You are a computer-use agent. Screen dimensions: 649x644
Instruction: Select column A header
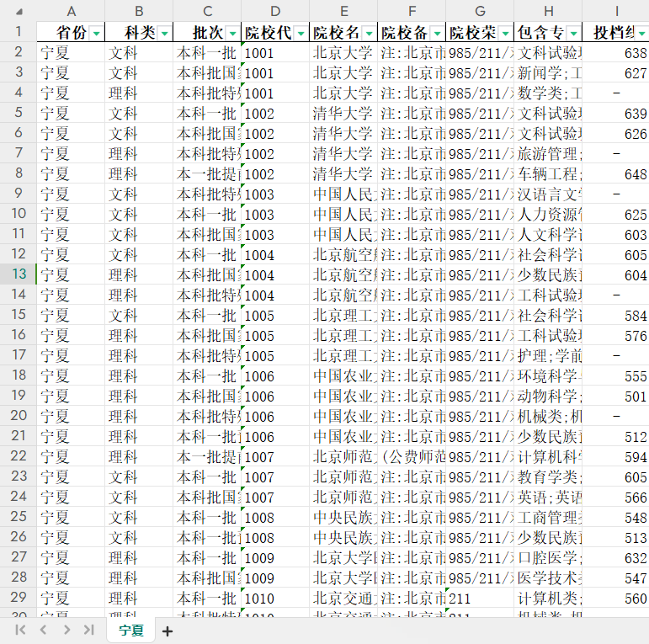pos(71,11)
